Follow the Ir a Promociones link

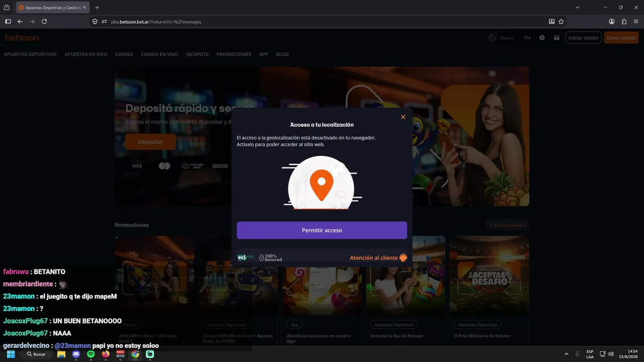[x=508, y=225]
